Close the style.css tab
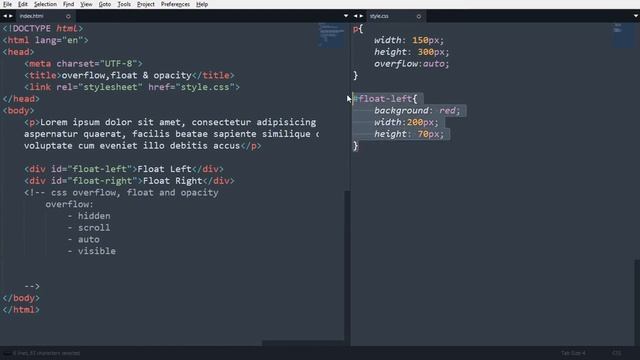This screenshot has width=640, height=360. 418,16
